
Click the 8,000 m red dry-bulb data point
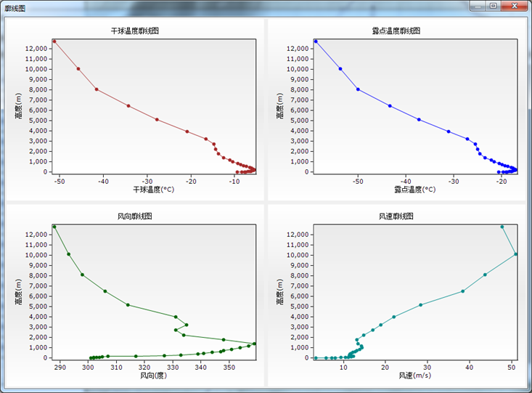tap(97, 89)
